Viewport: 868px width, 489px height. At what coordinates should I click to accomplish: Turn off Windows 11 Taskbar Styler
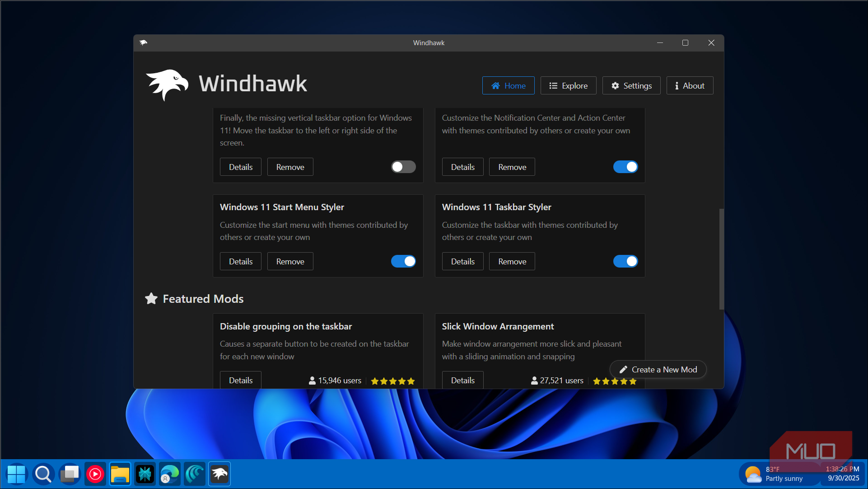tap(625, 261)
